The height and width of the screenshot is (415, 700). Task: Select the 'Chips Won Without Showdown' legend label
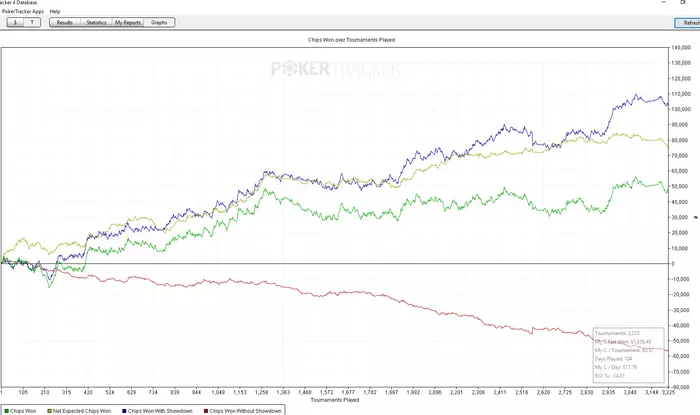coord(245,411)
